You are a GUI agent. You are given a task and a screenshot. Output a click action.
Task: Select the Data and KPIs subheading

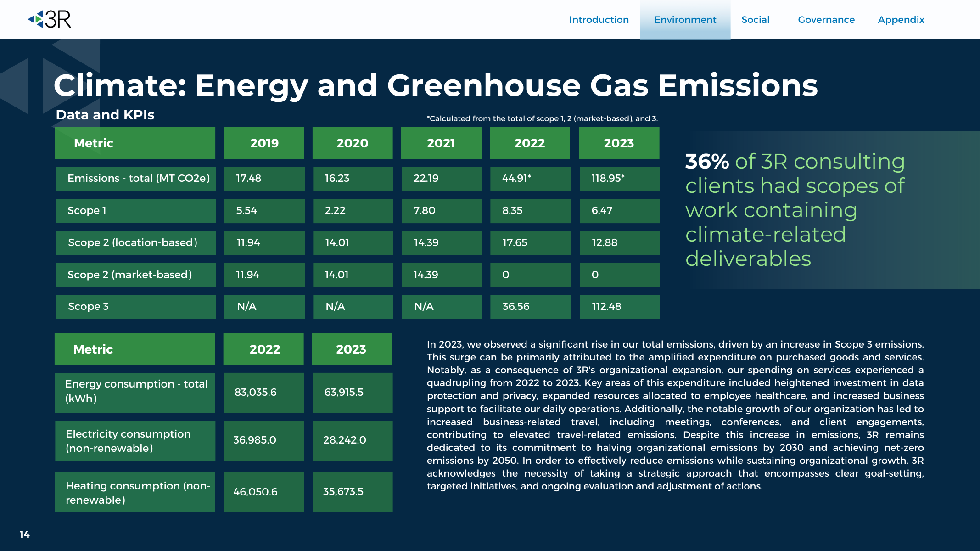tap(105, 115)
